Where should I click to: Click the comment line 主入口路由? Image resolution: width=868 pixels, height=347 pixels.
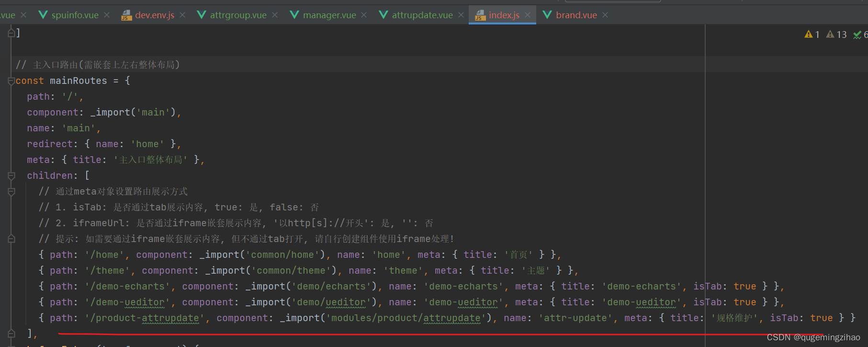[x=98, y=65]
